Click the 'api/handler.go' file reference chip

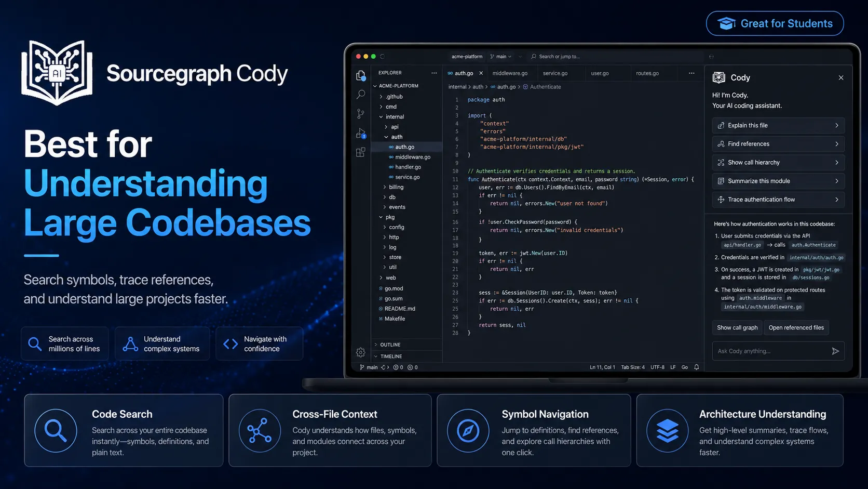coord(742,245)
